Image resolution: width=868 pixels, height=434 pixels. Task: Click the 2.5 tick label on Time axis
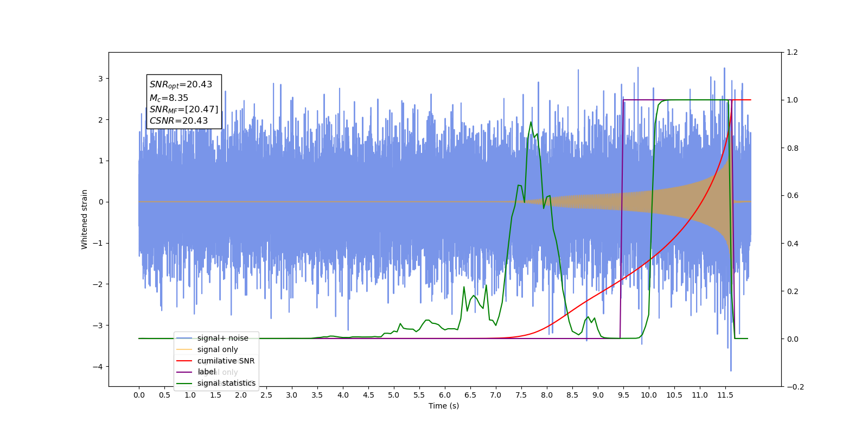point(266,395)
